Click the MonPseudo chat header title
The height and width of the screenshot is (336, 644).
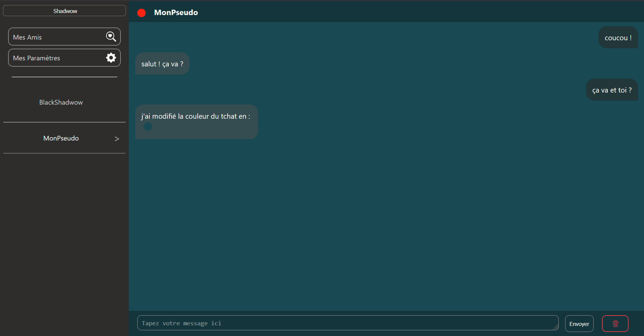coord(176,12)
